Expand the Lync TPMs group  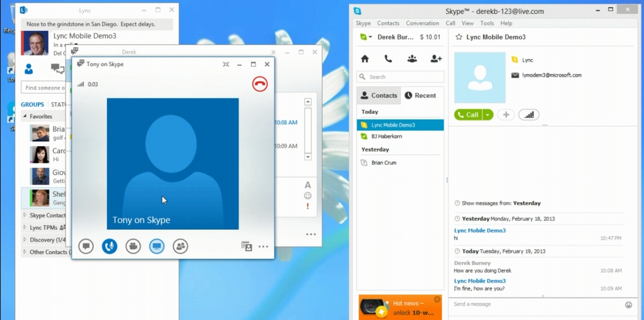24,227
